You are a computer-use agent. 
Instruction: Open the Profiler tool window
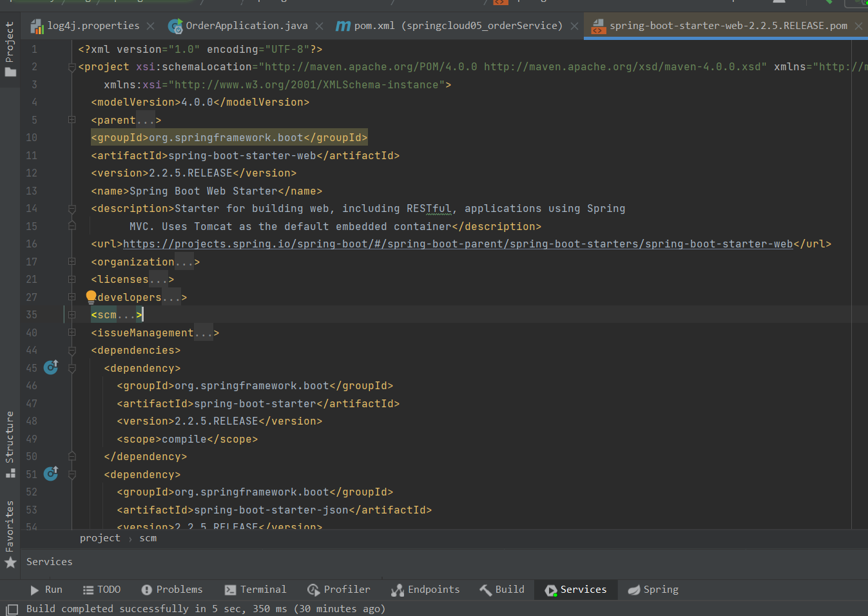(x=339, y=590)
